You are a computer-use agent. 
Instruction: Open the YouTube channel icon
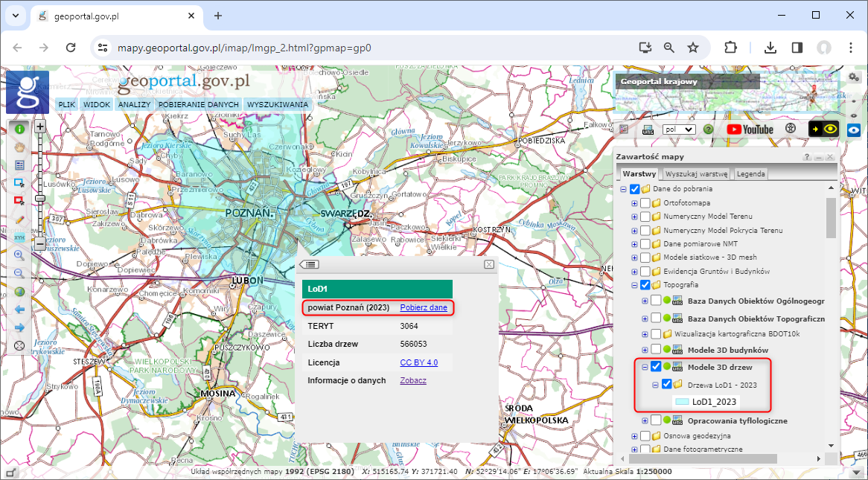(x=750, y=129)
